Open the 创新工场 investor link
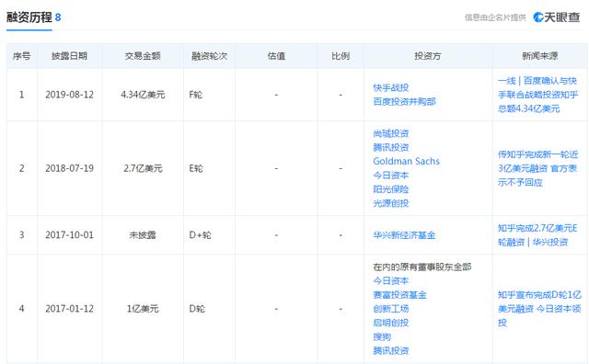The image size is (589, 364). [x=390, y=309]
